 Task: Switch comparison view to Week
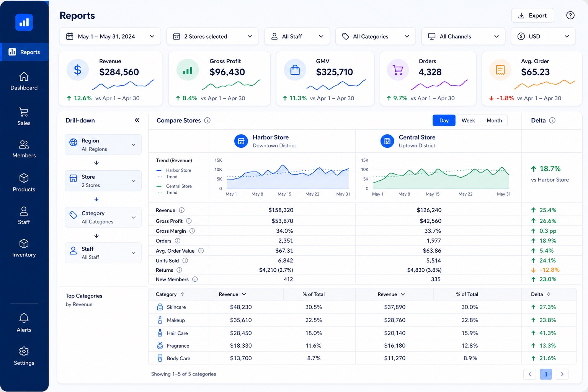pyautogui.click(x=468, y=120)
